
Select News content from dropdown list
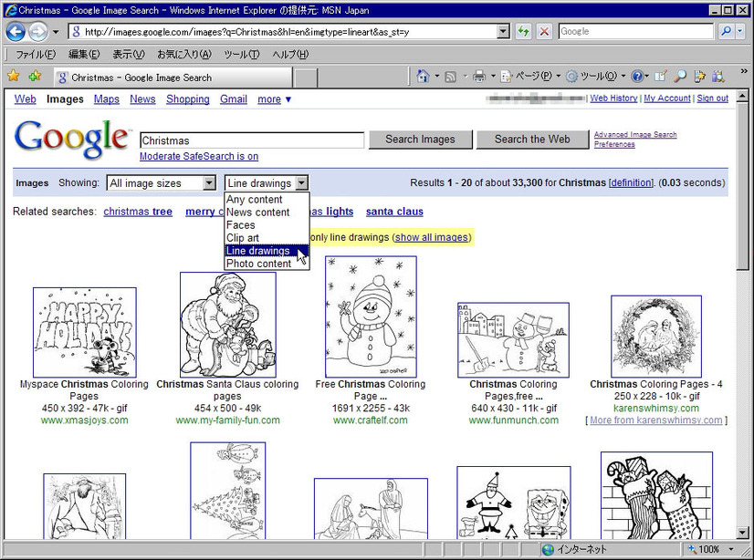267,213
